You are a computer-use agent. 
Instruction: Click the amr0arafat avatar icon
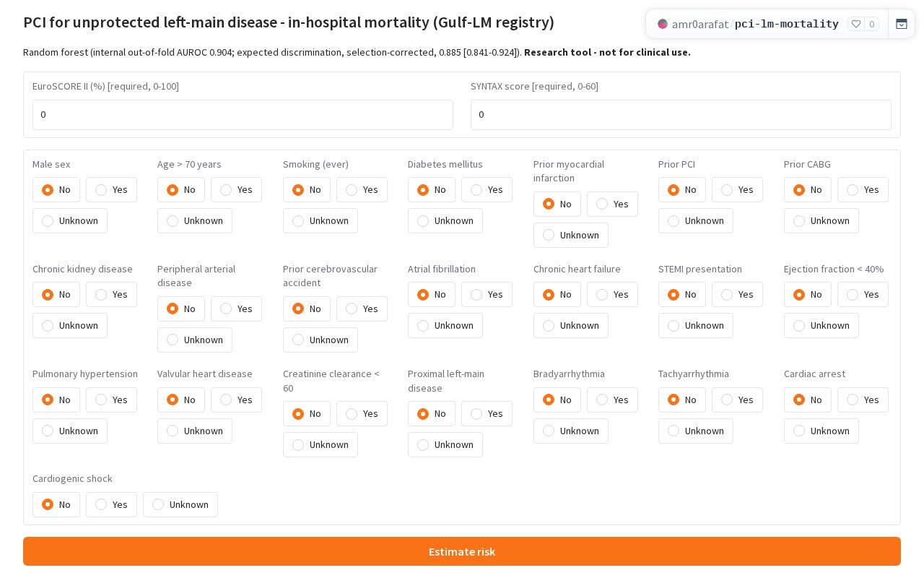pyautogui.click(x=663, y=24)
